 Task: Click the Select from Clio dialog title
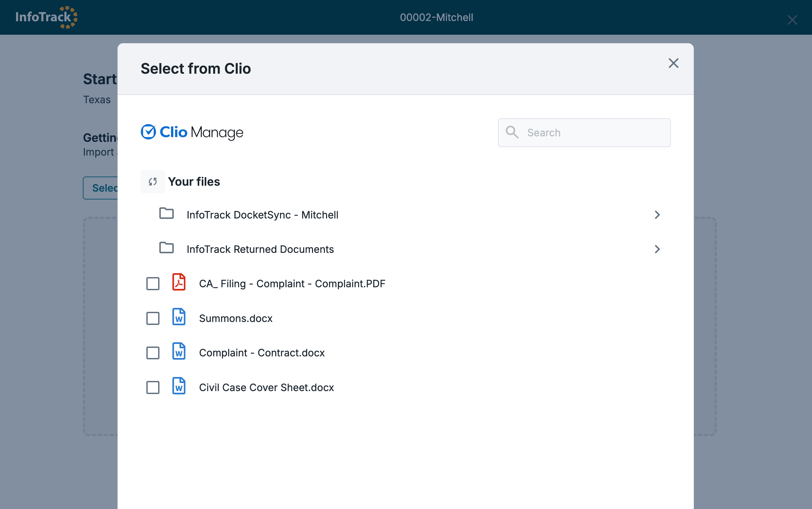pyautogui.click(x=196, y=69)
